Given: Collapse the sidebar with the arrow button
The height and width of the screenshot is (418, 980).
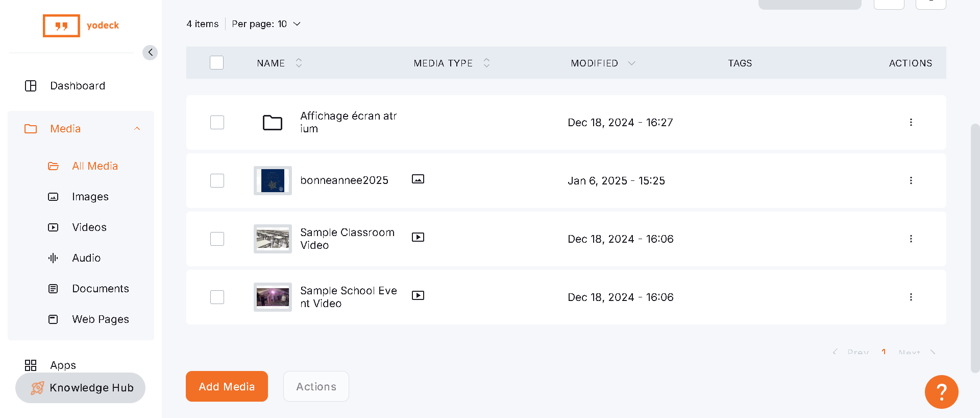Looking at the screenshot, I should click(x=150, y=53).
